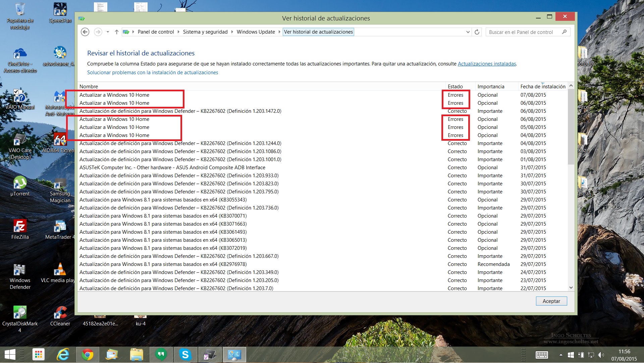Click the Aceptar button
This screenshot has width=644, height=363.
pos(551,301)
